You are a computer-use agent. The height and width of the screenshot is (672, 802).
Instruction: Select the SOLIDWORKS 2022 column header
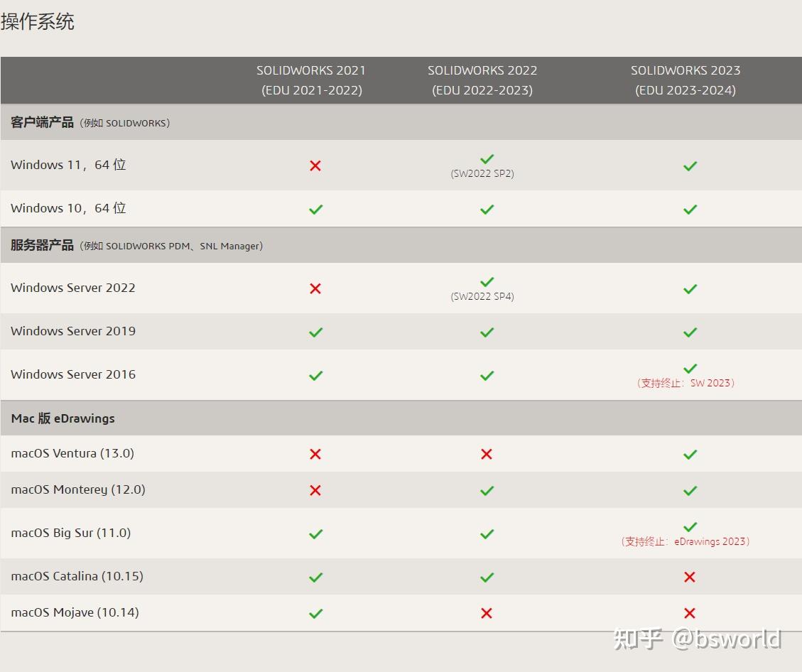[482, 80]
